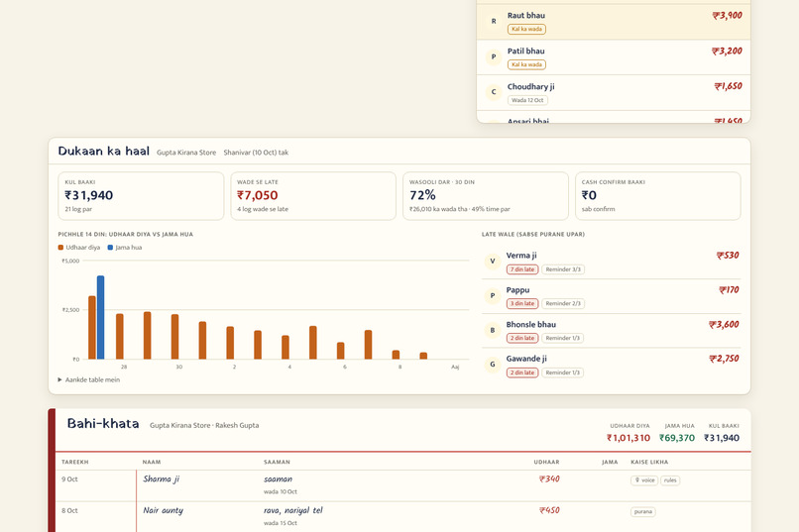Click the ₹170 amount for Pappu
The height and width of the screenshot is (532, 799).
729,290
